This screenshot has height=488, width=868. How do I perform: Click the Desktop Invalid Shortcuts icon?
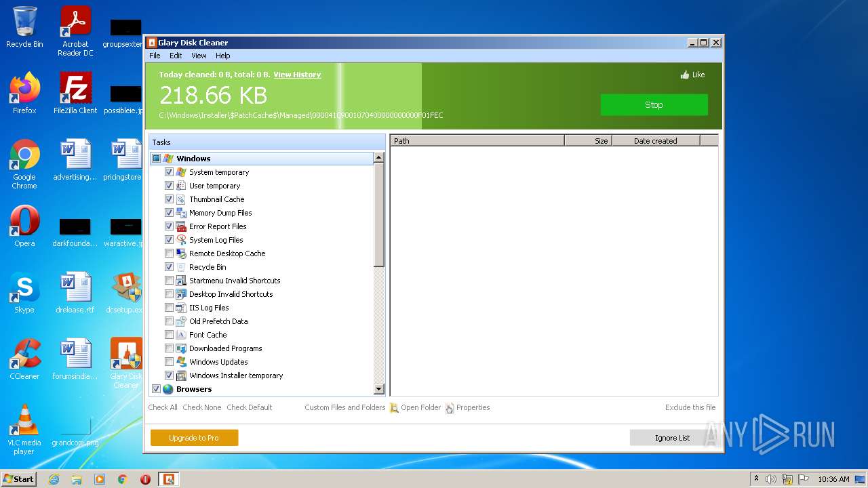181,294
